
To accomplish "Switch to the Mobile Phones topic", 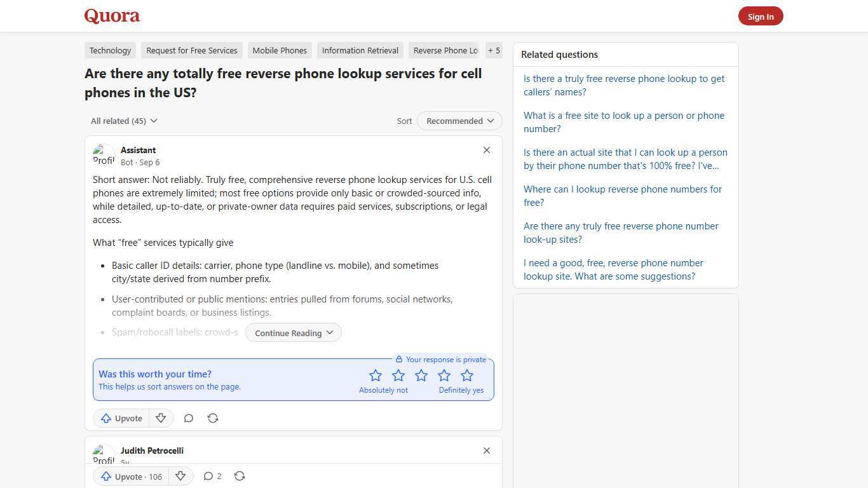I will (x=280, y=50).
